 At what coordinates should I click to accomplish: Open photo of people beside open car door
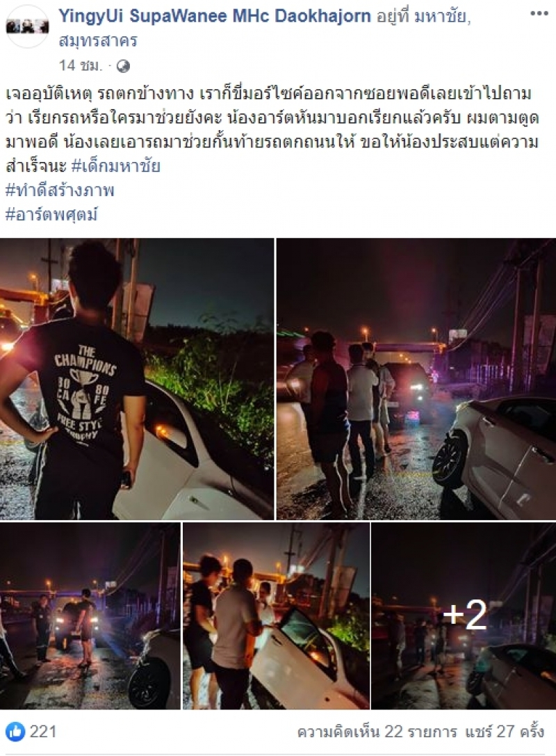coord(276,616)
